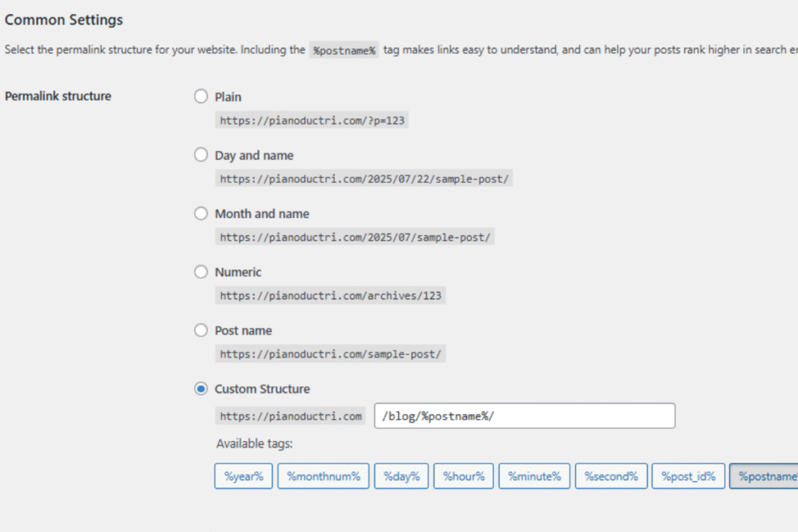Add the %second% tag button

tap(611, 476)
